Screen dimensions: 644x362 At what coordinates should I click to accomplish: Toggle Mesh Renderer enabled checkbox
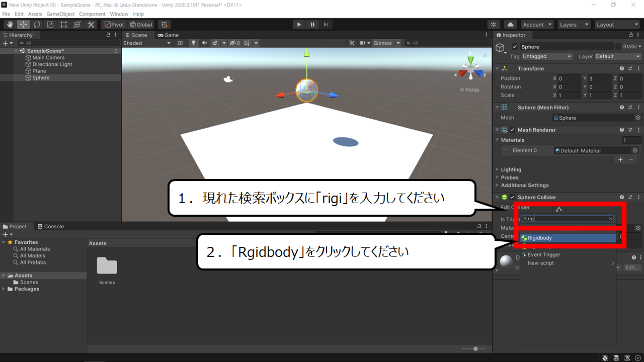click(512, 130)
